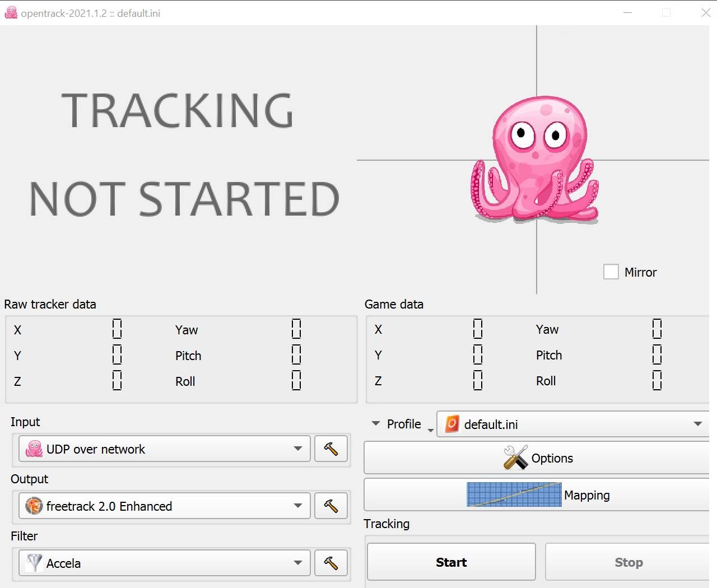Open Options with the tools icon
This screenshot has height=588, width=717.
538,458
